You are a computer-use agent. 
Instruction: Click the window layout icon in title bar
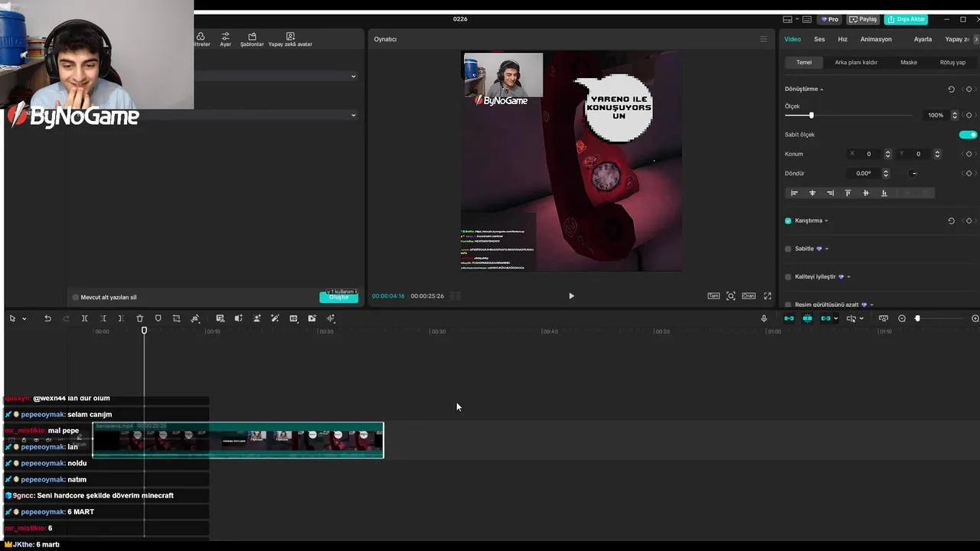click(x=788, y=19)
